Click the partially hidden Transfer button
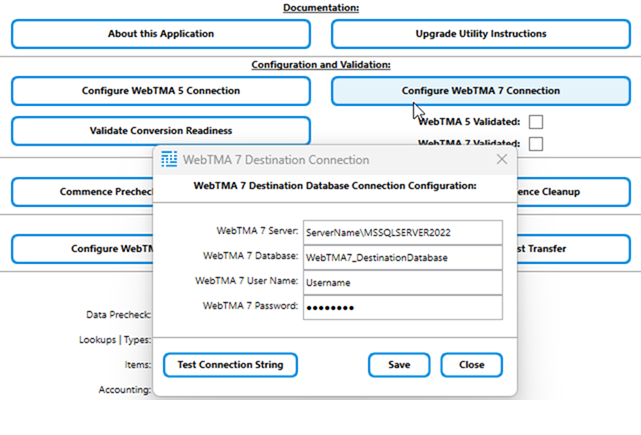Screen dimensions: 641x435 [574, 249]
